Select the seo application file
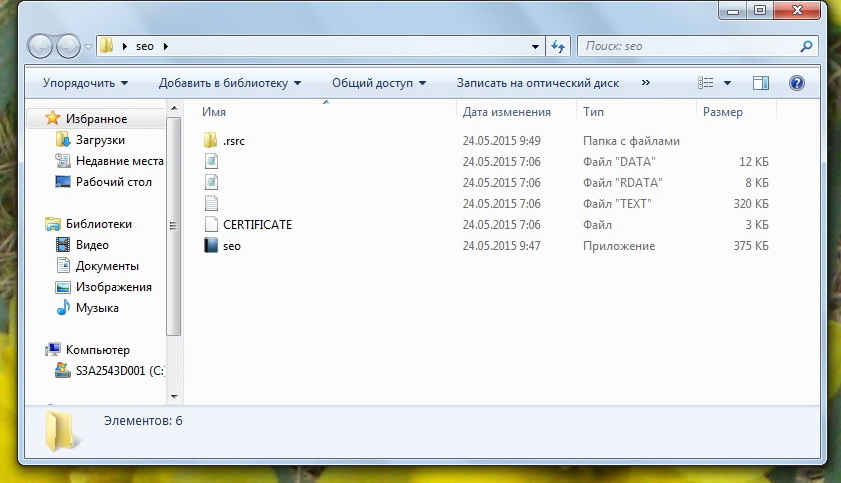The width and height of the screenshot is (841, 483). coord(231,246)
